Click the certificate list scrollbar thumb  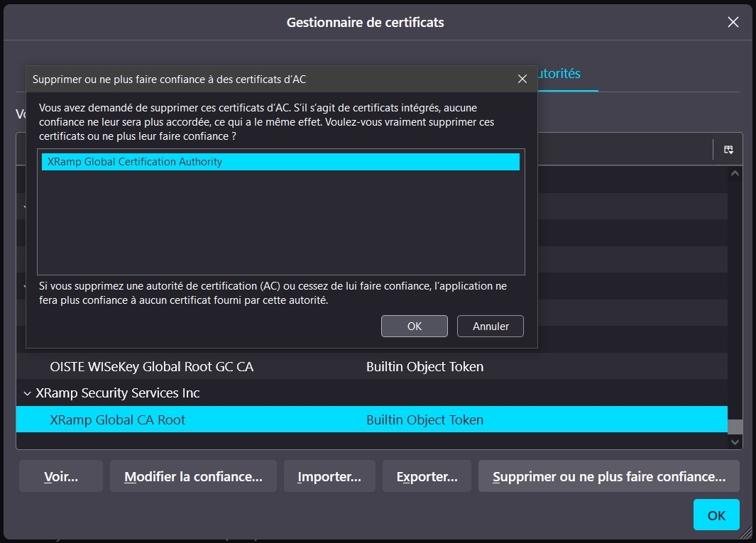pos(735,426)
